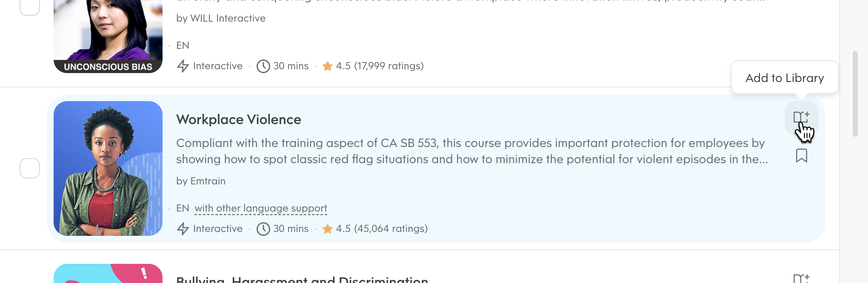Add Workplace Violence course to library

click(801, 117)
